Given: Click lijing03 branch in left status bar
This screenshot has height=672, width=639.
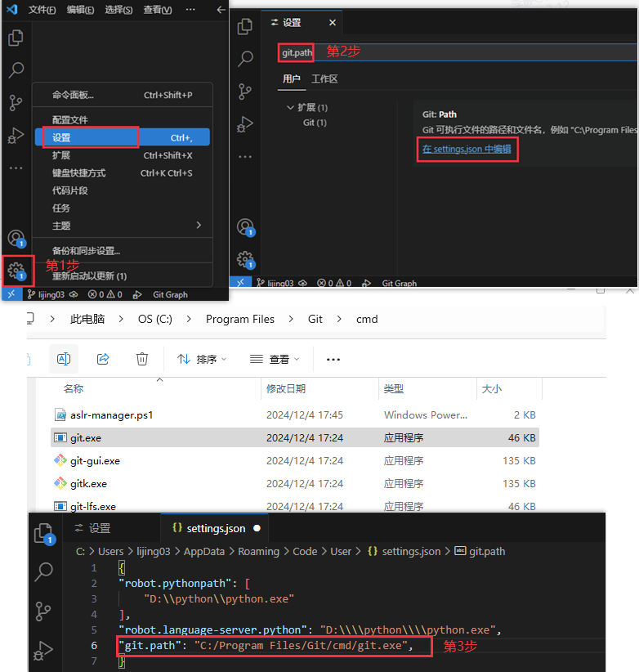Looking at the screenshot, I should [46, 294].
